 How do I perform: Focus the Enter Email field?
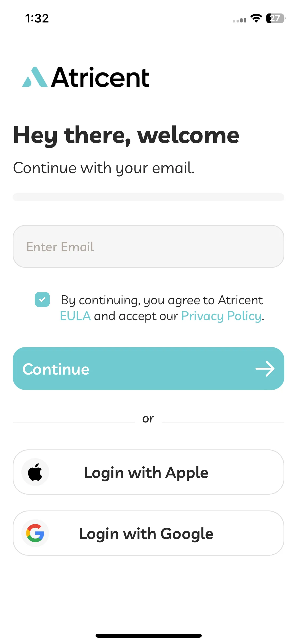coord(148,246)
